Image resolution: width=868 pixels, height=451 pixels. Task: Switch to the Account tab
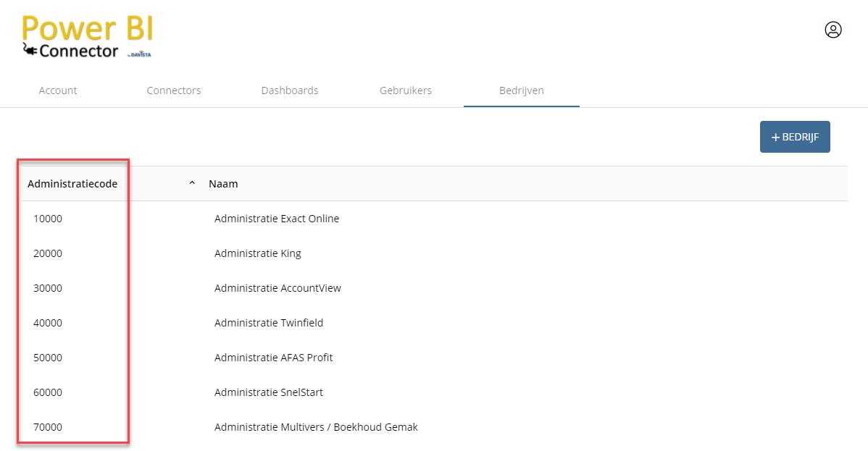pyautogui.click(x=58, y=90)
